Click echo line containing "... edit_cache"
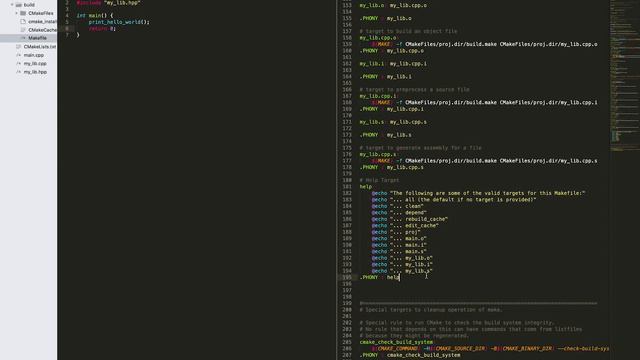This screenshot has width=640, height=360. pos(405,225)
